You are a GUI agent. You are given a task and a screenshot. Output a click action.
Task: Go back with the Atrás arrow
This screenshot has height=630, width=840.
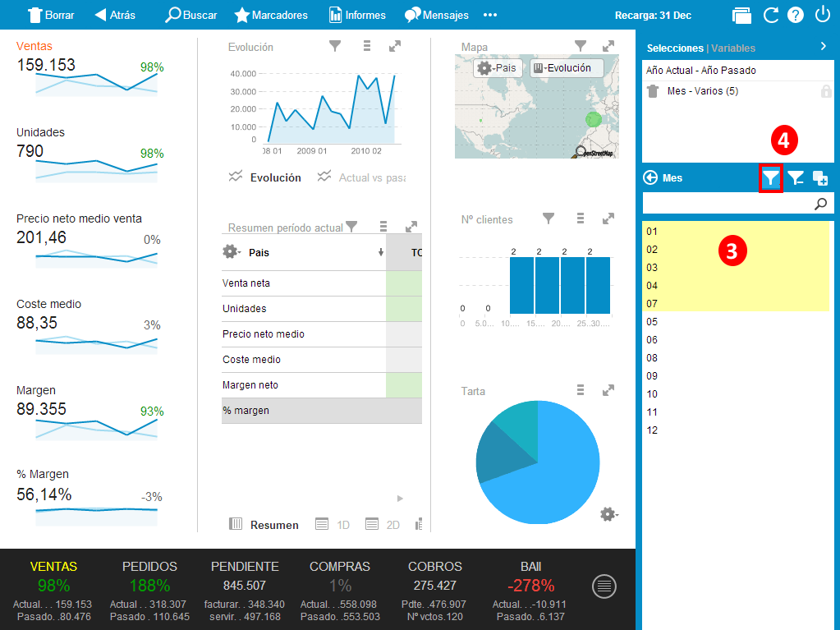point(101,15)
